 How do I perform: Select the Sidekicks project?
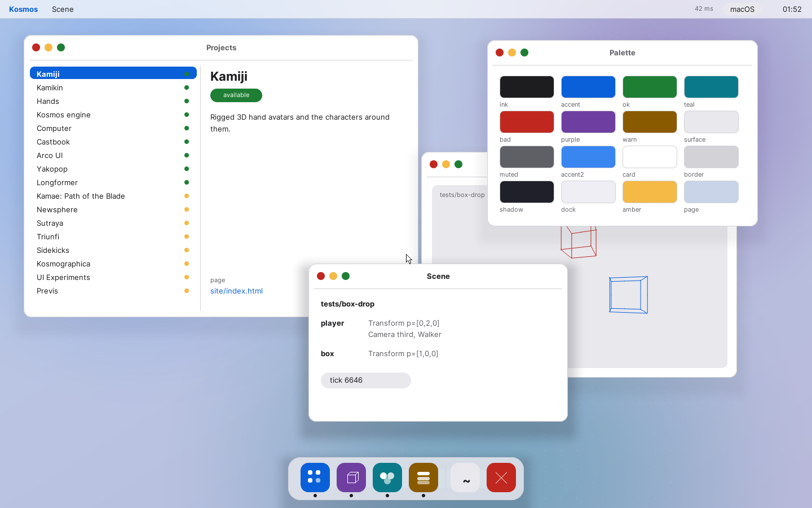(113, 250)
